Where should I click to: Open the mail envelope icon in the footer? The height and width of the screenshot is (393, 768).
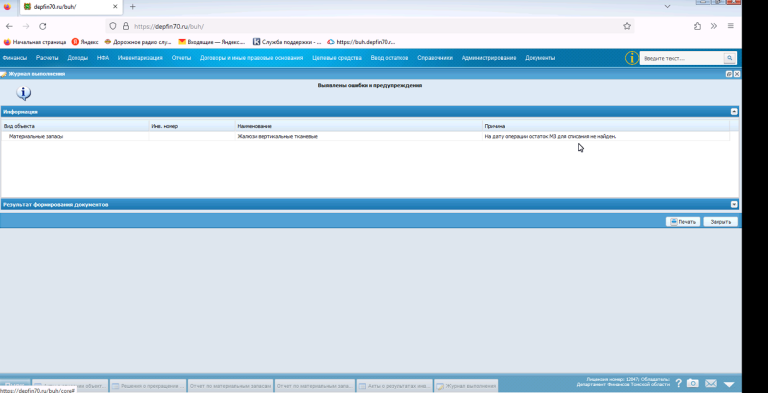(711, 384)
